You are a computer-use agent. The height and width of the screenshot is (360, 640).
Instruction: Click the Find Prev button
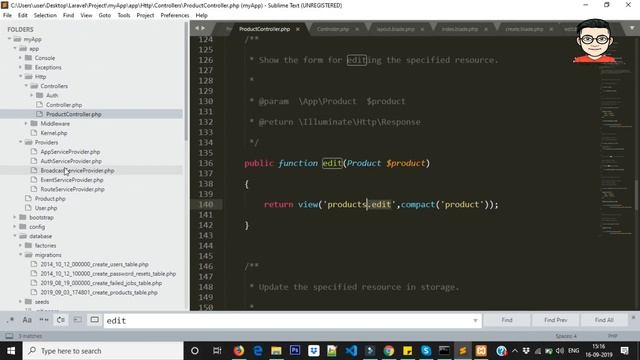pyautogui.click(x=556, y=320)
